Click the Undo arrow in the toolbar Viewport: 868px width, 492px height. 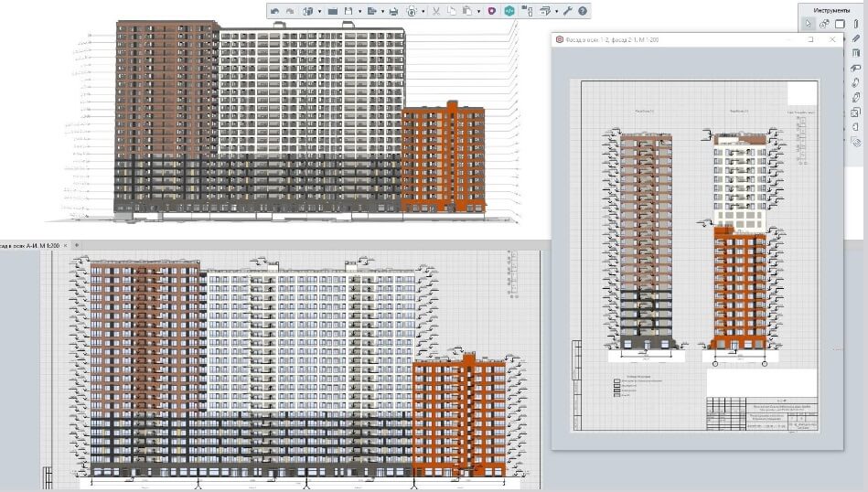[x=274, y=11]
